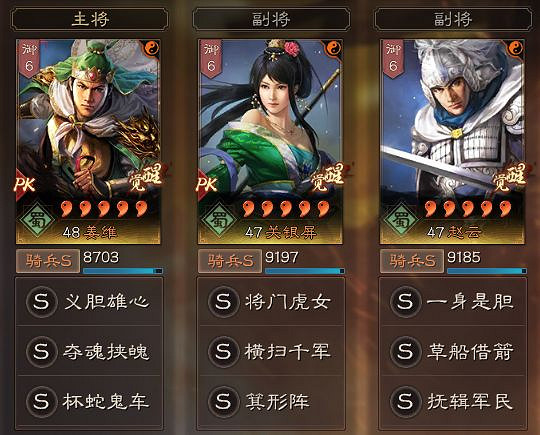This screenshot has width=540, height=435.
Task: Click the 骑兵S troop type under 姜维
Action: [48, 261]
